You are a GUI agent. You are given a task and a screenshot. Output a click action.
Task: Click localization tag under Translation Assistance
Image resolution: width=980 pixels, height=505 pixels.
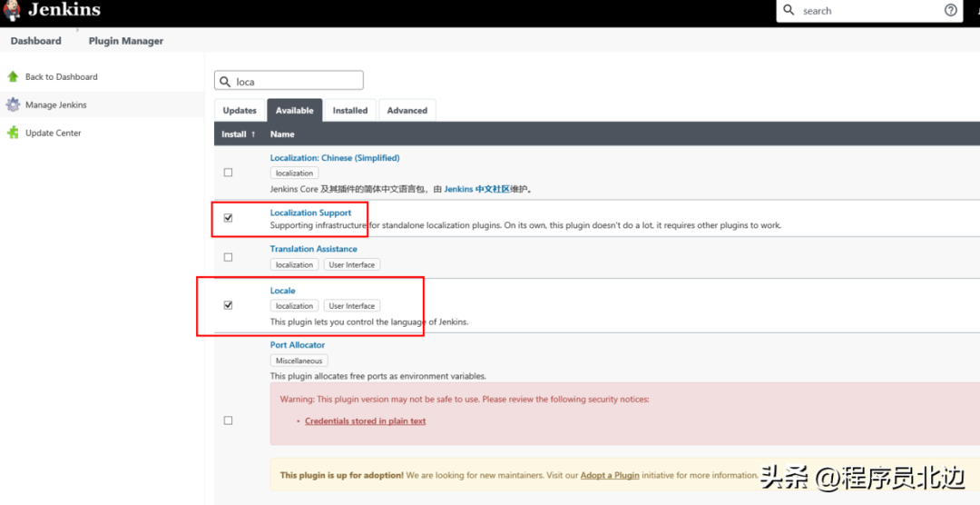(294, 264)
